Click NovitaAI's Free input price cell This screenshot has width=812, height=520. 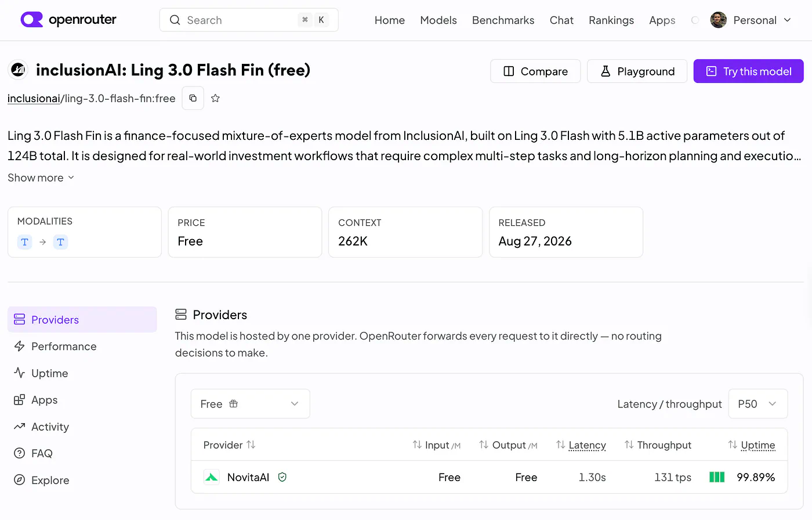pyautogui.click(x=449, y=477)
